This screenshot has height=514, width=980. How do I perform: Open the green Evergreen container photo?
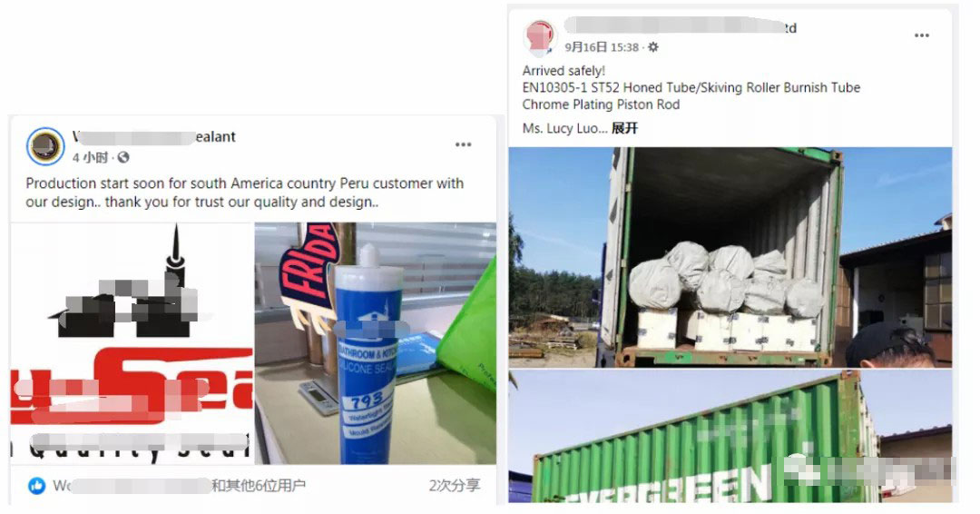click(730, 437)
